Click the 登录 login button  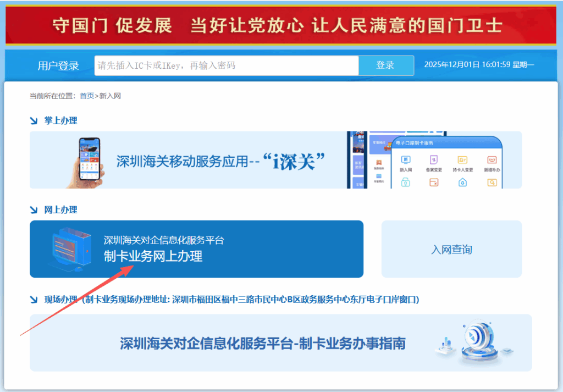tap(386, 65)
